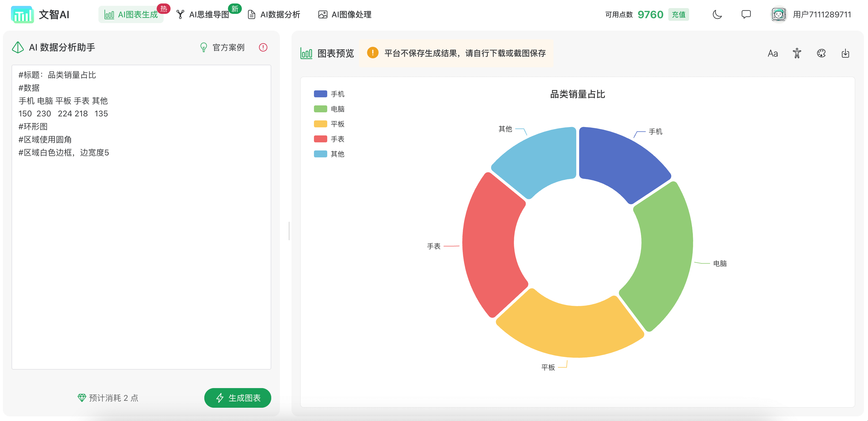
Task: Toggle the 其他 legend entry
Action: [329, 154]
